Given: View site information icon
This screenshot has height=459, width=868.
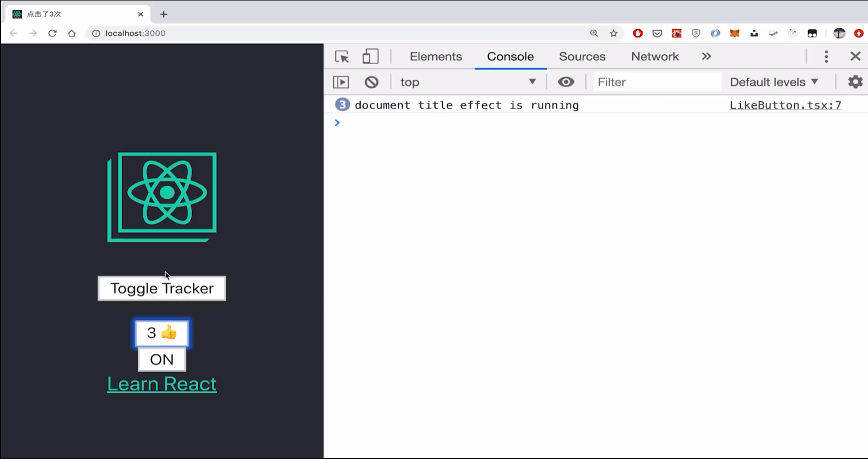Looking at the screenshot, I should 96,33.
